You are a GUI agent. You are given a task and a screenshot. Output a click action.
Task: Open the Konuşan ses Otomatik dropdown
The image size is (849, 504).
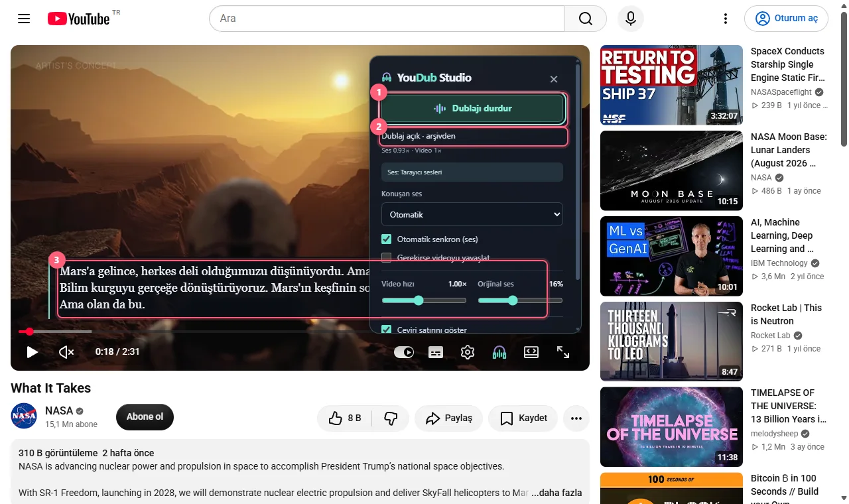[472, 215]
